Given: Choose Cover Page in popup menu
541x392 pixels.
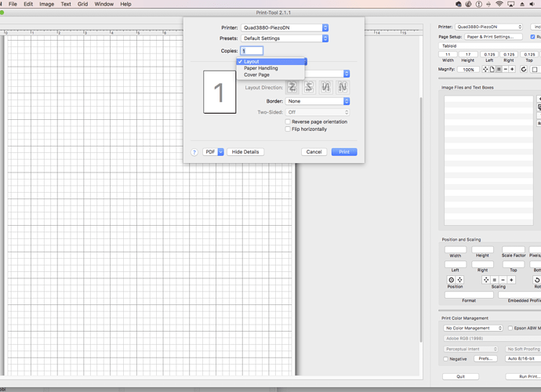Looking at the screenshot, I should (x=270, y=74).
